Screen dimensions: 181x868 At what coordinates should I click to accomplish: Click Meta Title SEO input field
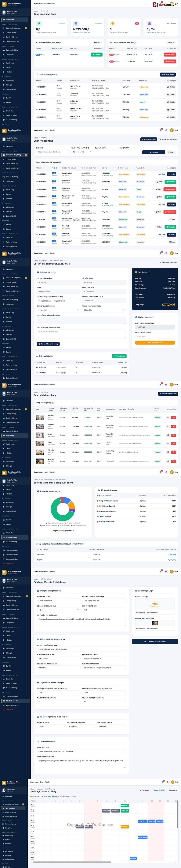[x=81, y=751]
